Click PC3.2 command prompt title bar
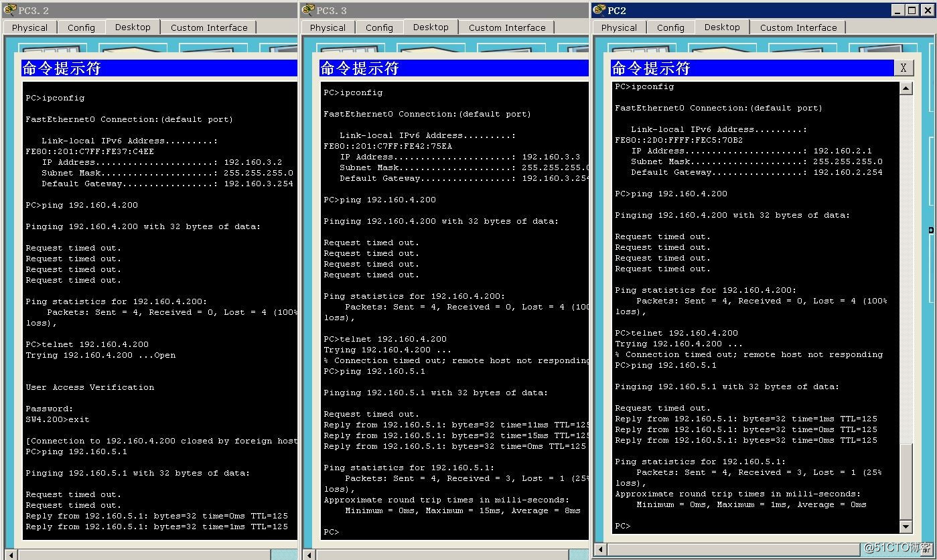The height and width of the screenshot is (560, 937). point(159,68)
